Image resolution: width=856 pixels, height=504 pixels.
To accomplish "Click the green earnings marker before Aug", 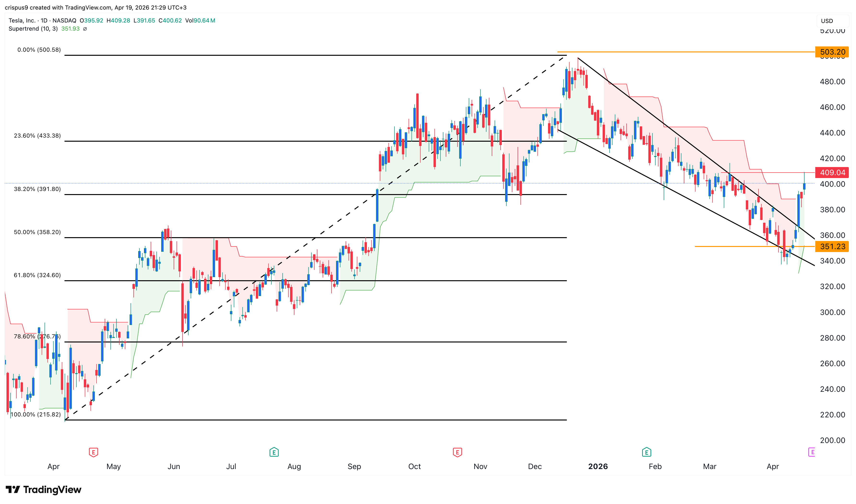I will (x=274, y=452).
